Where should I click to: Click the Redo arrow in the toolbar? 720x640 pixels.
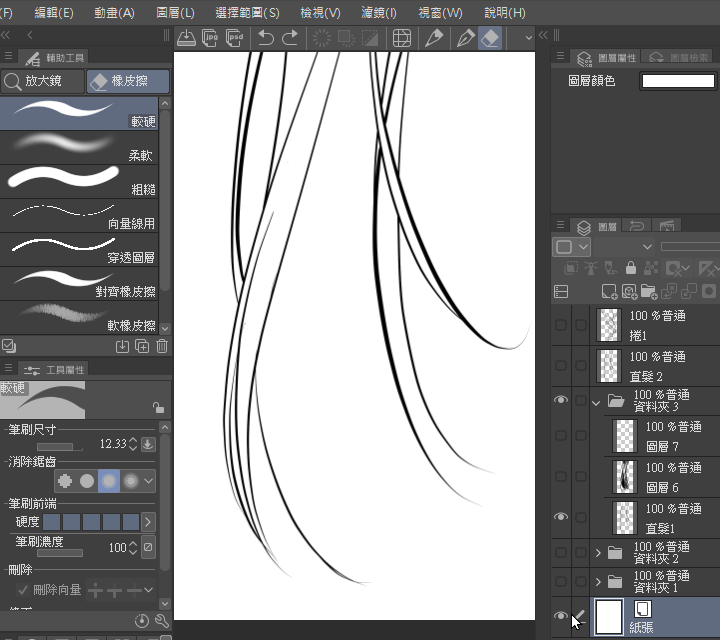[290, 38]
